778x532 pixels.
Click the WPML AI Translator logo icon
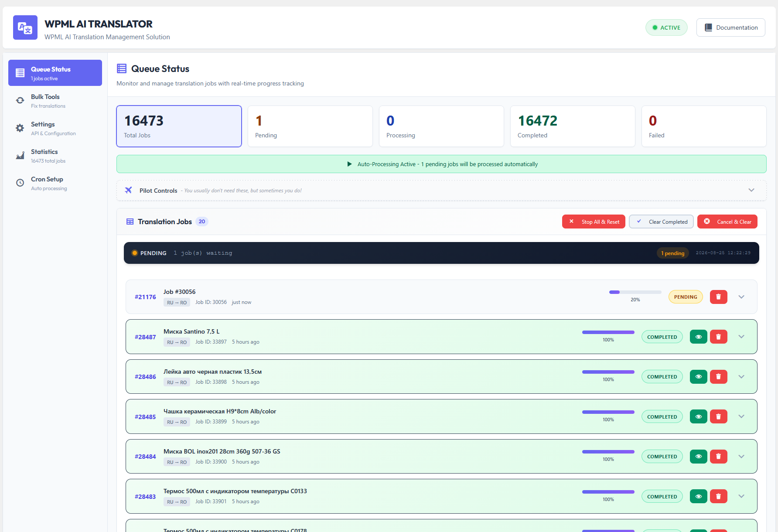25,27
